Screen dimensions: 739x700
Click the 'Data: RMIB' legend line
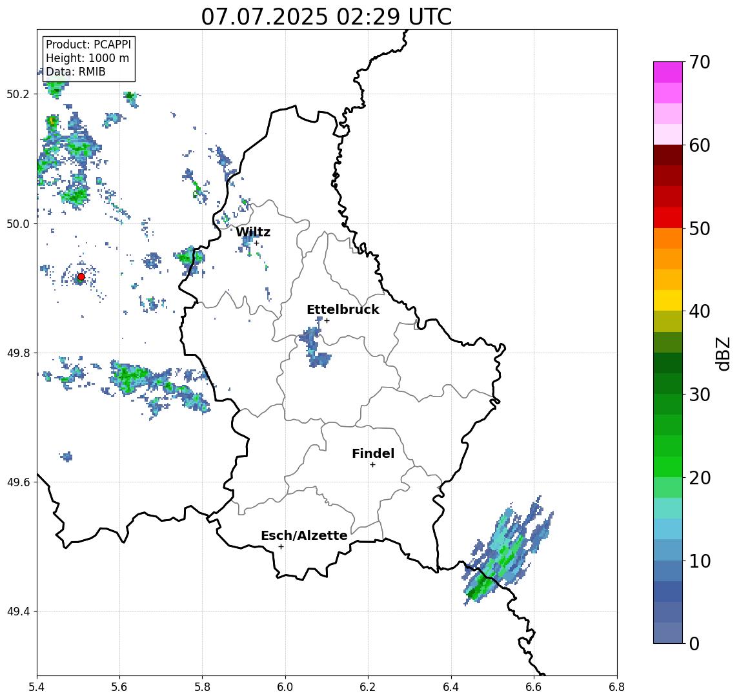coord(76,72)
